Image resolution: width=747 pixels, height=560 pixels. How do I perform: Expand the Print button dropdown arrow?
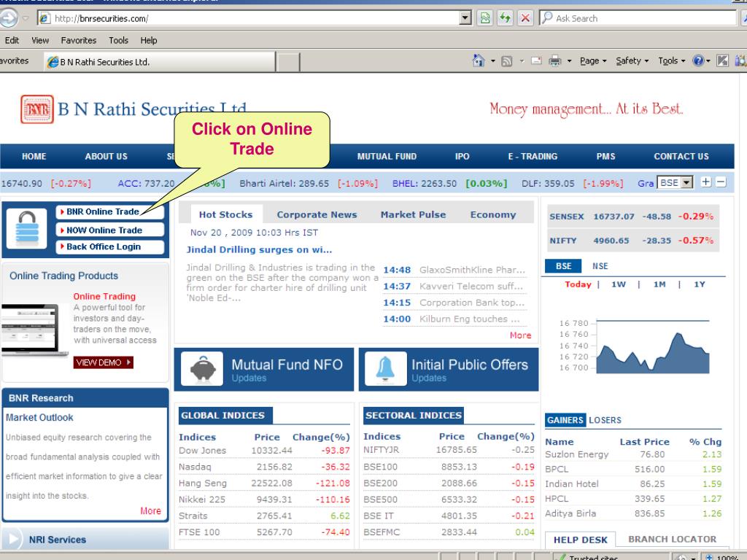click(x=569, y=61)
